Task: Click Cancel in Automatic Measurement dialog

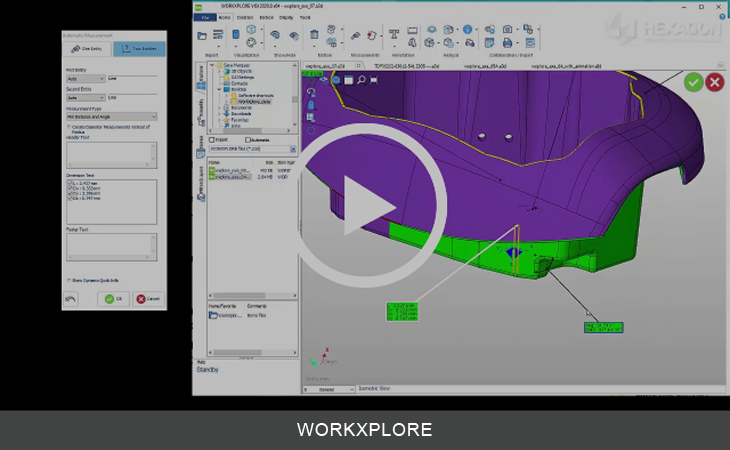Action: (148, 299)
